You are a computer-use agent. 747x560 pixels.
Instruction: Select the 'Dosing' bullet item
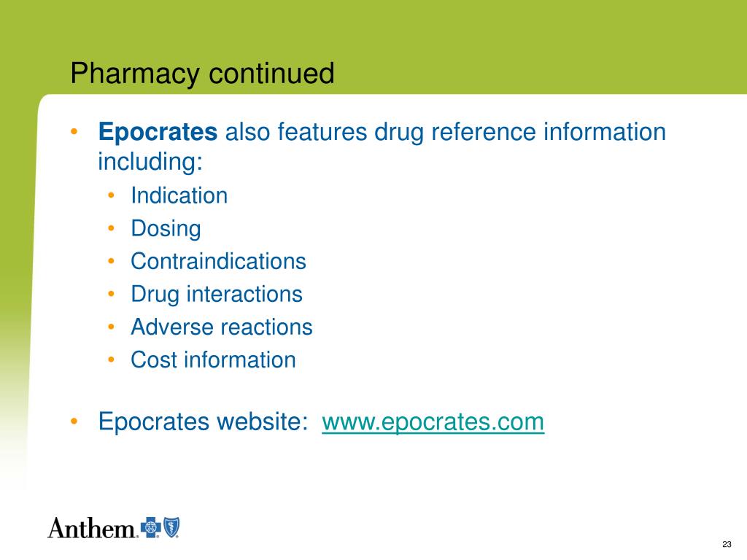point(166,229)
